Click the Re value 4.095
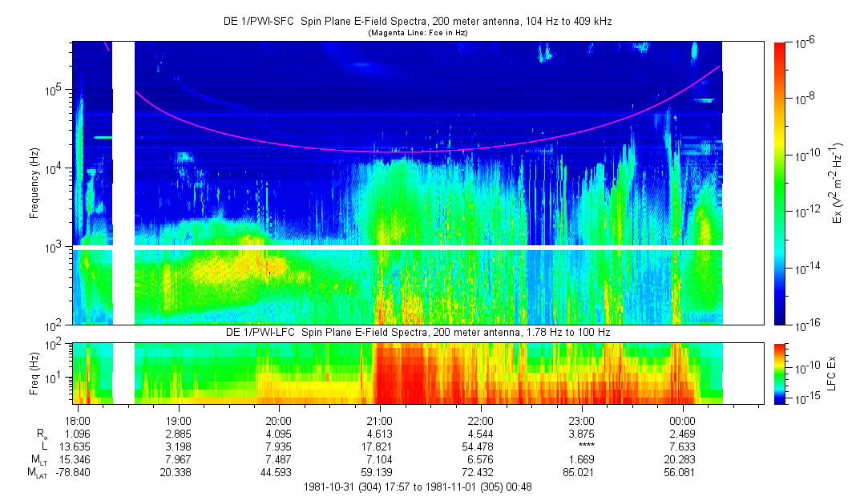The width and height of the screenshot is (868, 497). coord(279,434)
